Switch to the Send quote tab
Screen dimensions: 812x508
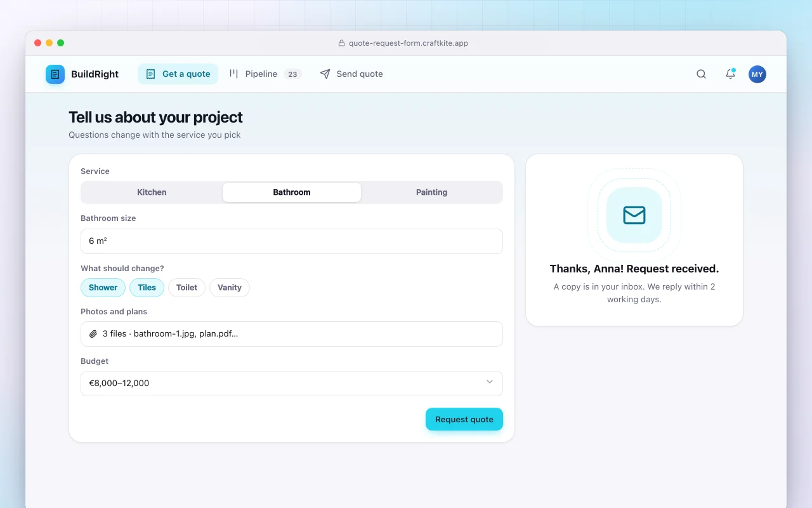(351, 74)
